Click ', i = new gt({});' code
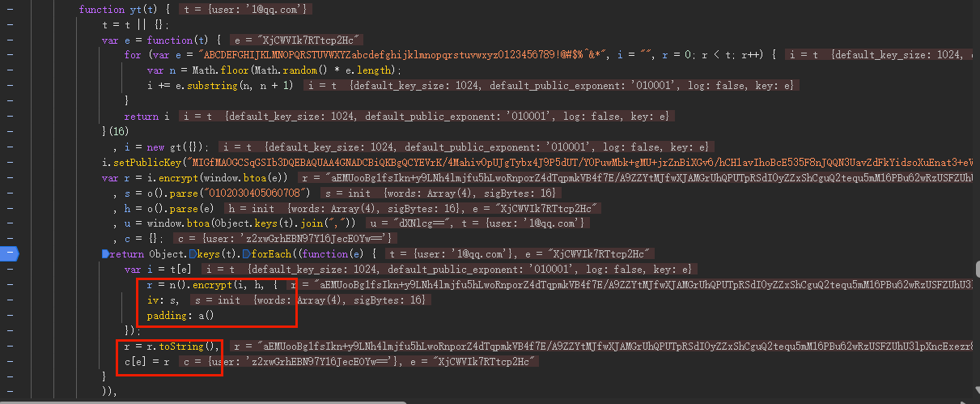 point(161,147)
